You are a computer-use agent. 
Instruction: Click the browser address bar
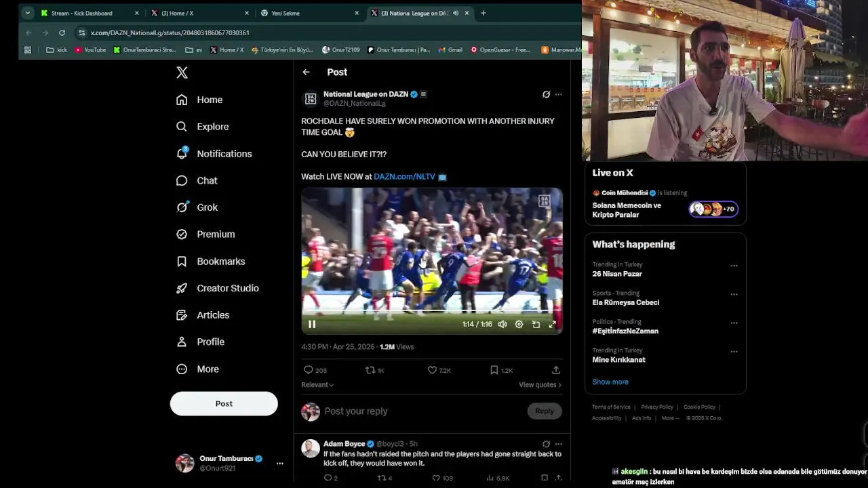click(x=325, y=33)
